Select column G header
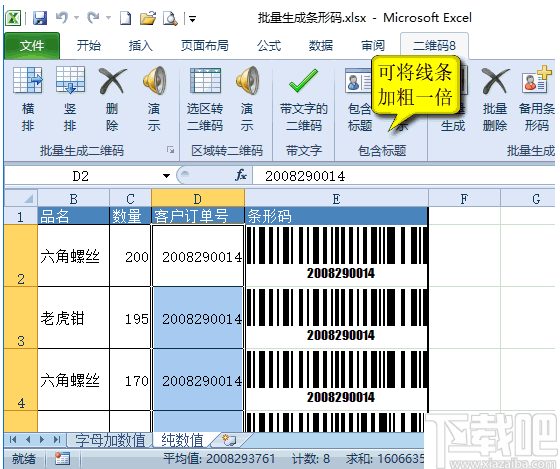 coord(529,198)
